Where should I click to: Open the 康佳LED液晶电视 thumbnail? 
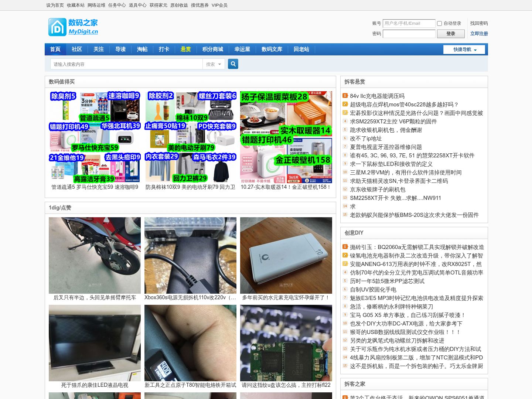point(95,343)
